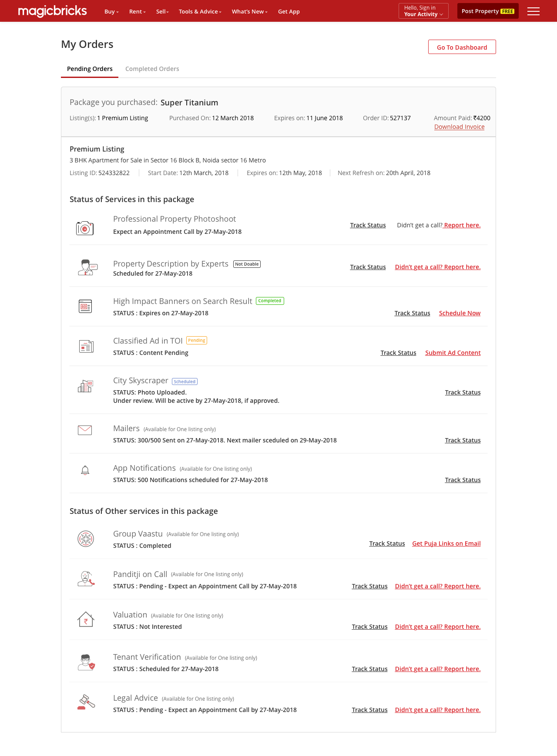Expand the Buy dropdown menu
Screen dimensions: 557x756
coord(111,12)
